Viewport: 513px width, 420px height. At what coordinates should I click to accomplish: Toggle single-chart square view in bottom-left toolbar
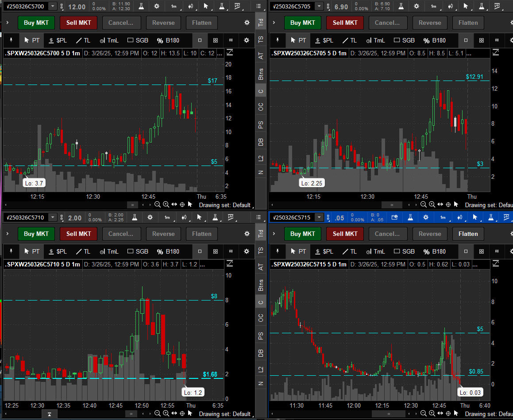pos(200,251)
